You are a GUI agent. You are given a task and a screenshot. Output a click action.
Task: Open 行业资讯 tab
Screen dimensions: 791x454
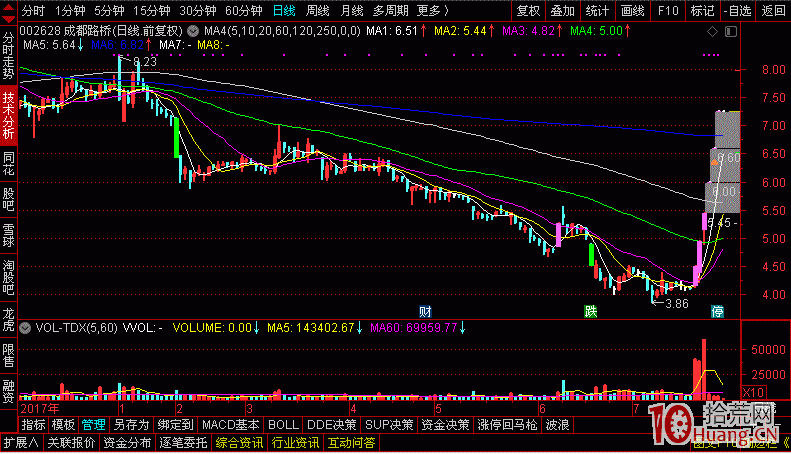pos(295,443)
